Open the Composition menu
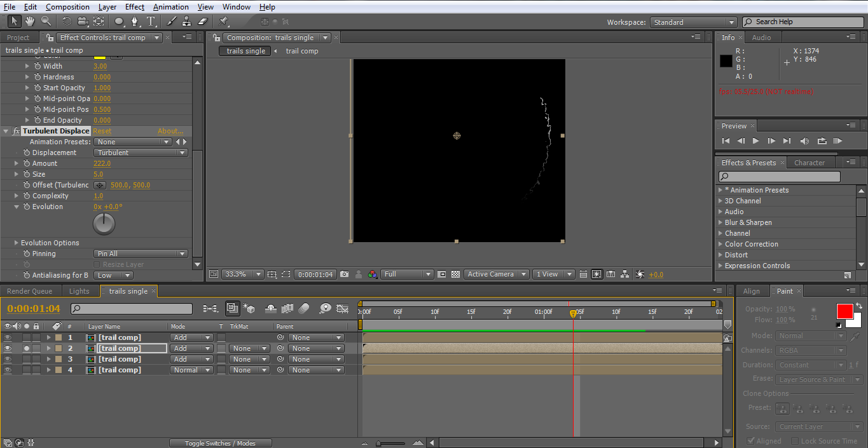 (67, 7)
